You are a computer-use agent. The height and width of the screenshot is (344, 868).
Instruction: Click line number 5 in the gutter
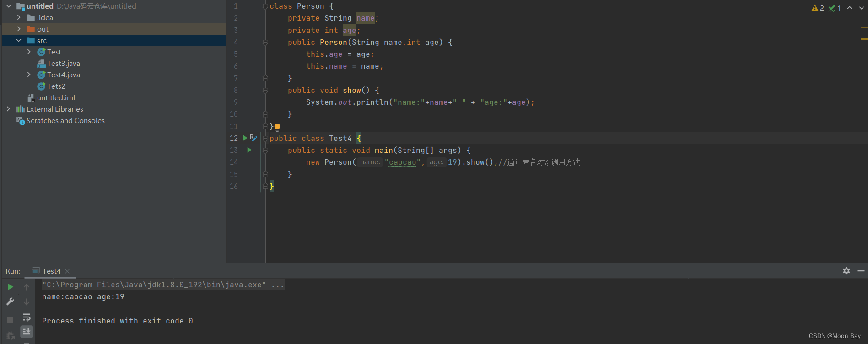click(236, 54)
